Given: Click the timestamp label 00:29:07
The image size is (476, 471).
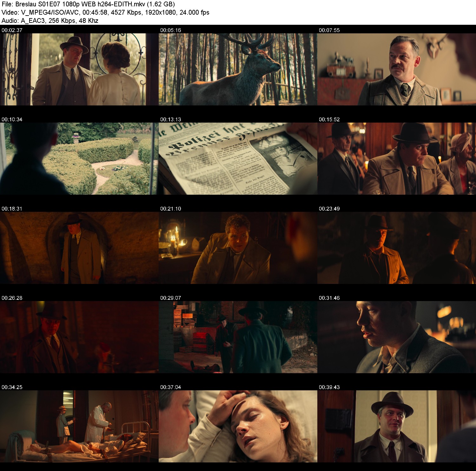Looking at the screenshot, I should [171, 298].
